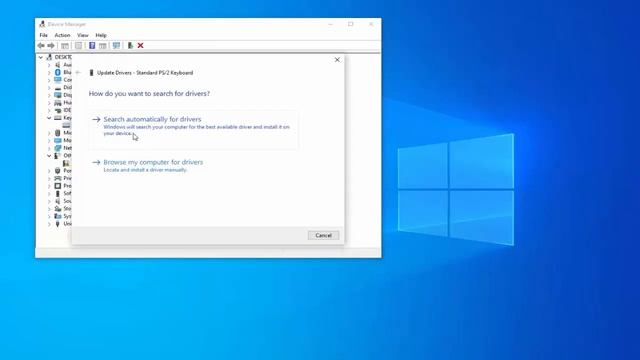Select the Mice category mouse icon

pos(58,133)
